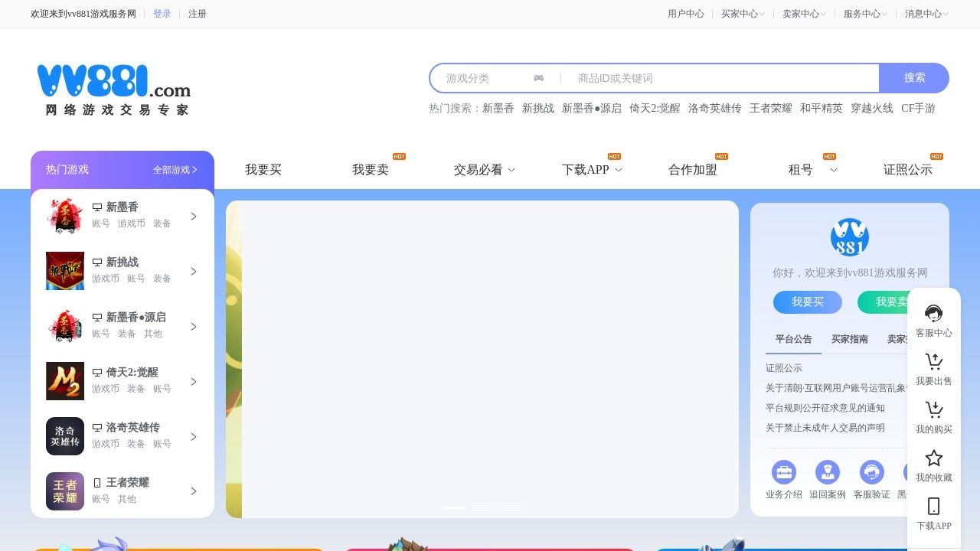Switch to the 买家指南 tab
Viewport: 980px width, 551px height.
click(850, 339)
